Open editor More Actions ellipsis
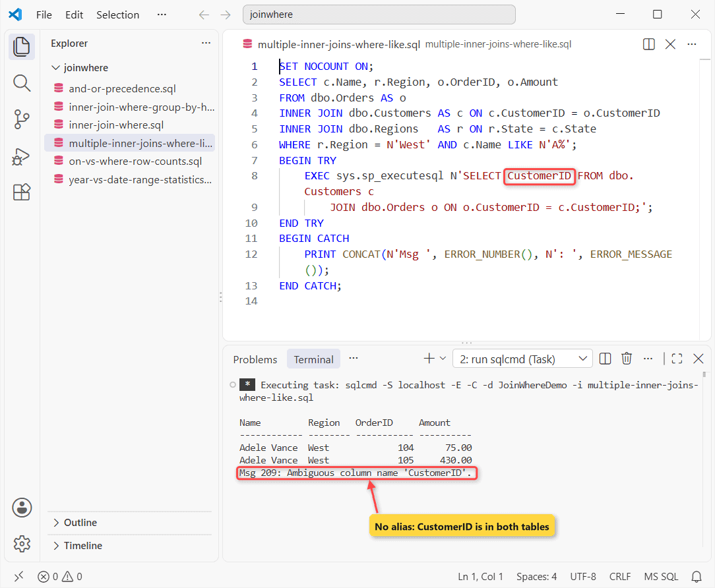Image resolution: width=715 pixels, height=588 pixels. 692,44
